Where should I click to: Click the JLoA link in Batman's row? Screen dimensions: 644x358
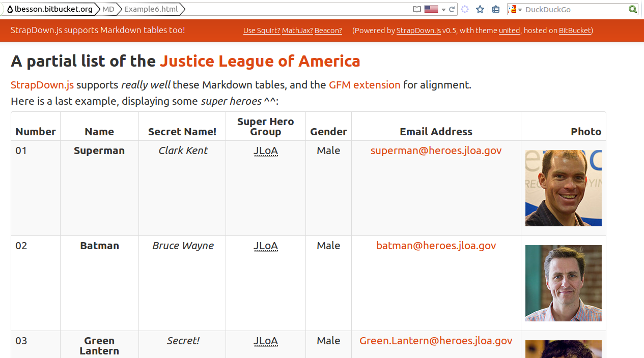tap(265, 246)
